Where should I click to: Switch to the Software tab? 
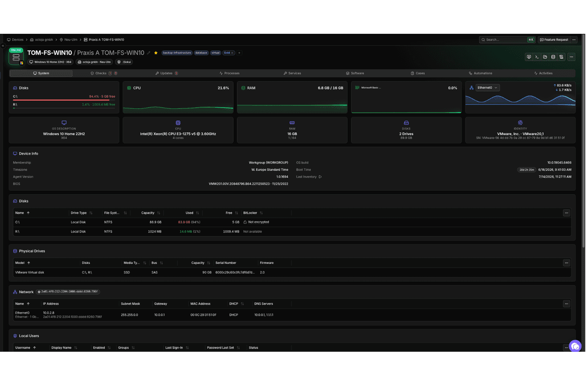click(x=355, y=73)
